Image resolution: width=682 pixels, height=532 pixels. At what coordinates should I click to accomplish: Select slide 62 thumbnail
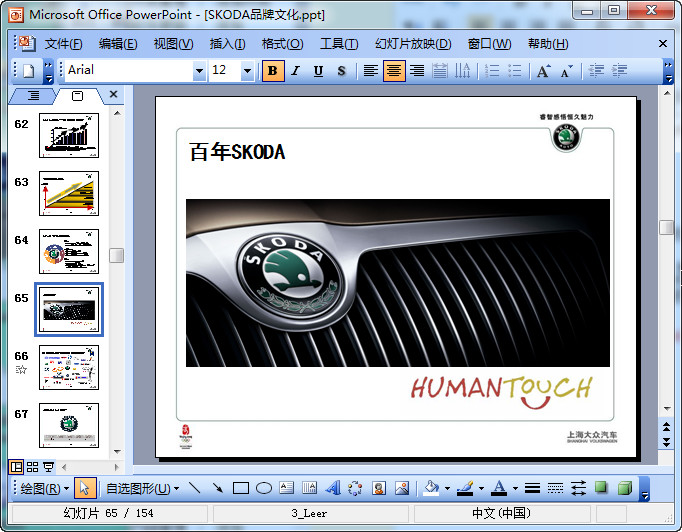(69, 135)
